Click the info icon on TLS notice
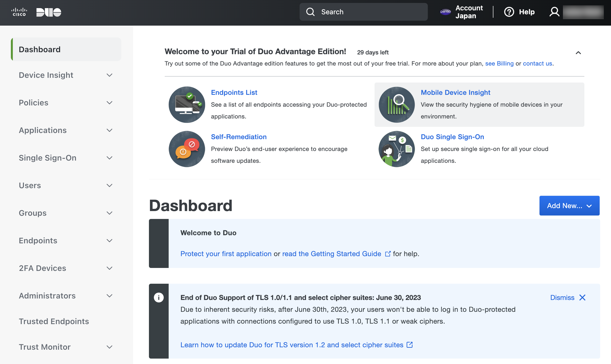The image size is (611, 364). [x=159, y=298]
